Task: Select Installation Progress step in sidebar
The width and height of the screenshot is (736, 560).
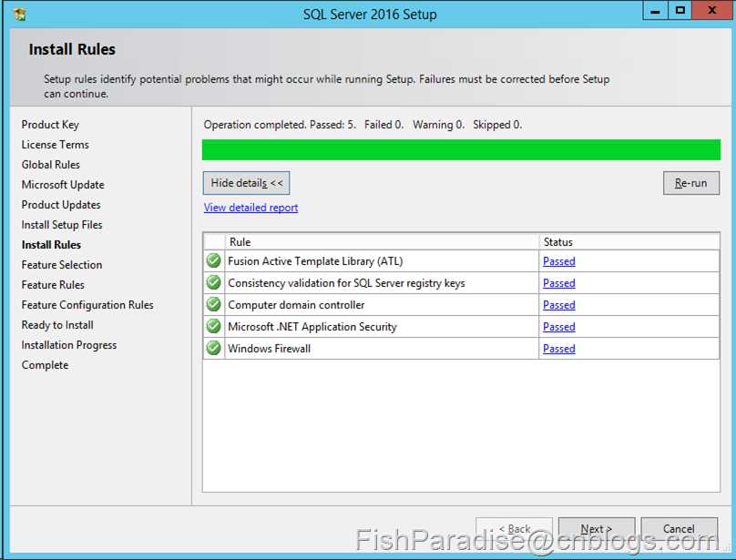Action: pyautogui.click(x=69, y=345)
